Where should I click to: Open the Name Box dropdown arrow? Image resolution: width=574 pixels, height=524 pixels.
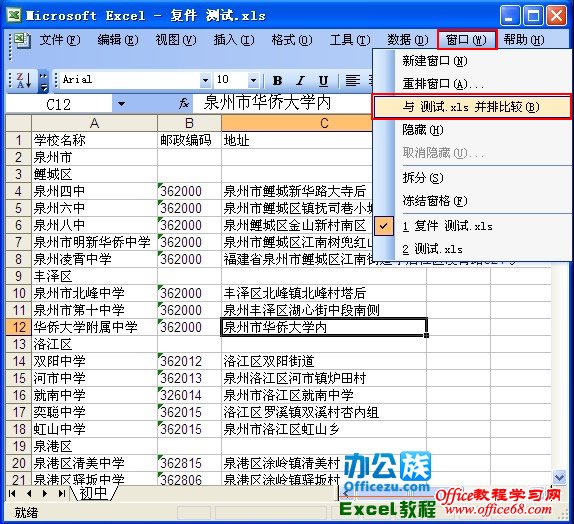point(121,104)
